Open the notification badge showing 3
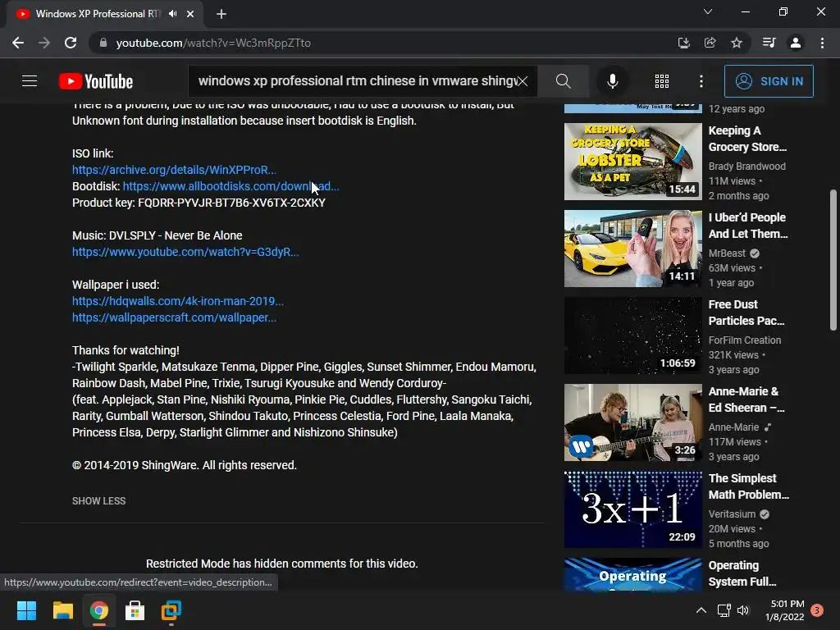 click(x=817, y=609)
